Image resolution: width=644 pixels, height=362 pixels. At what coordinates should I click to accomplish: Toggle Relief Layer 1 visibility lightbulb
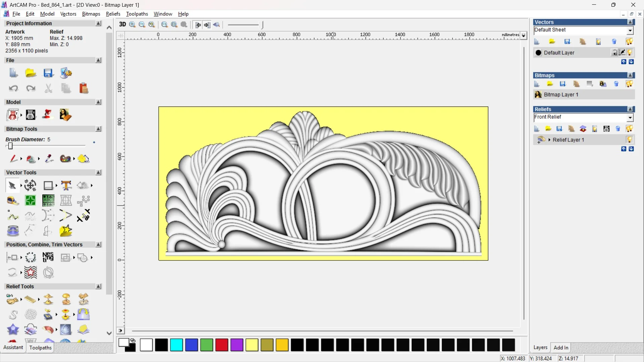[629, 139]
